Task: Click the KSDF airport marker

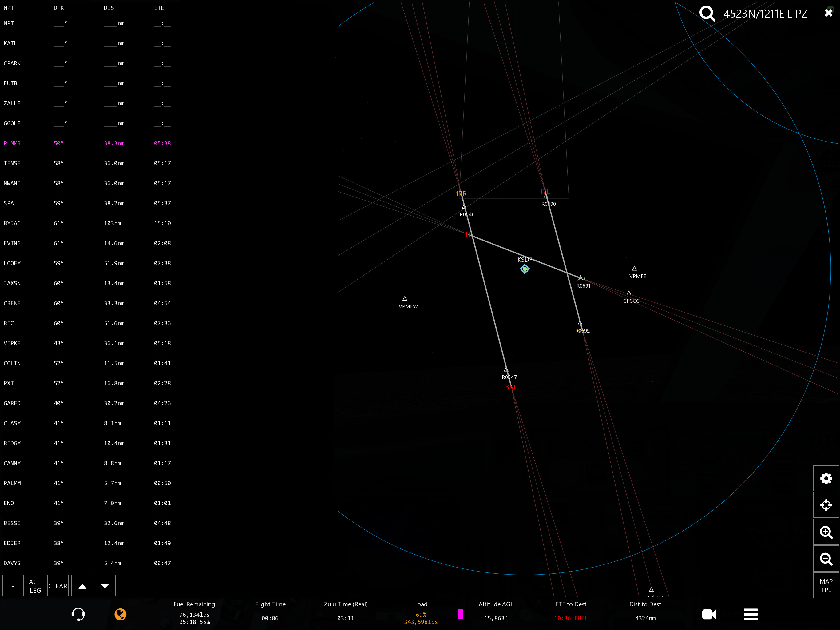Action: tap(525, 269)
